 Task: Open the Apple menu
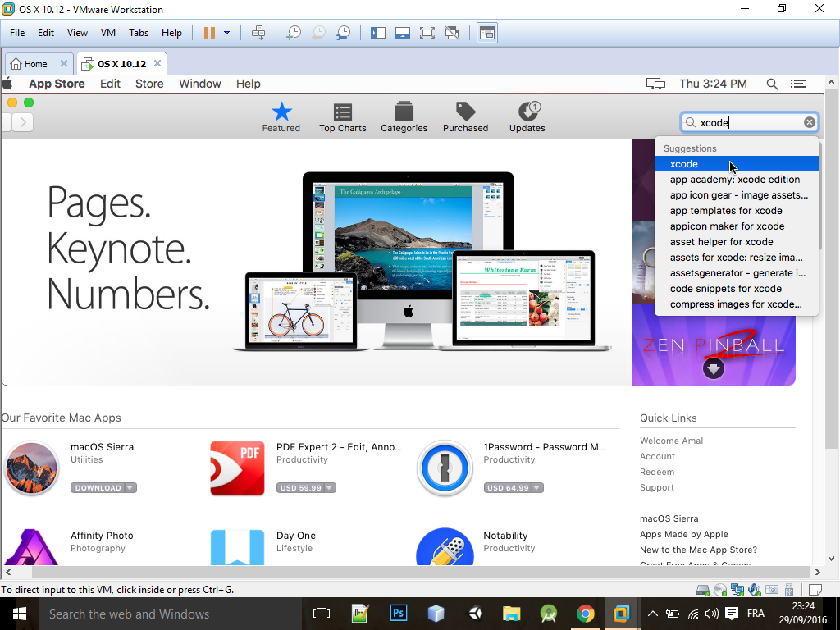tap(7, 84)
